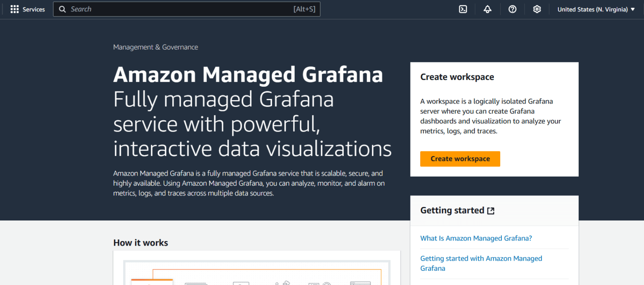Click the cloud icon in the How it works diagram
Image resolution: width=644 pixels, height=285 pixels.
pyautogui.click(x=287, y=283)
